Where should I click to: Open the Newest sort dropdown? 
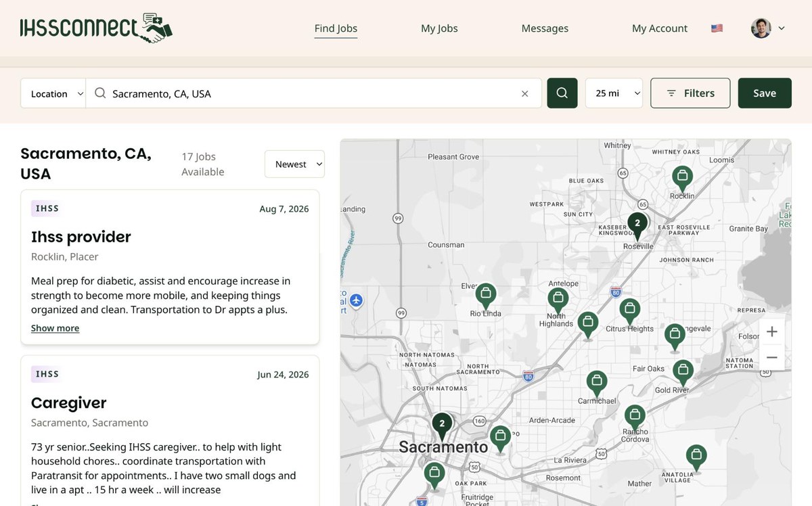pyautogui.click(x=294, y=164)
